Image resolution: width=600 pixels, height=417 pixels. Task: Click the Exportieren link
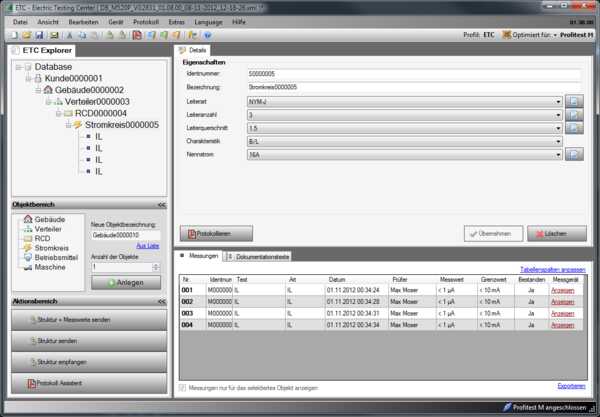click(571, 385)
